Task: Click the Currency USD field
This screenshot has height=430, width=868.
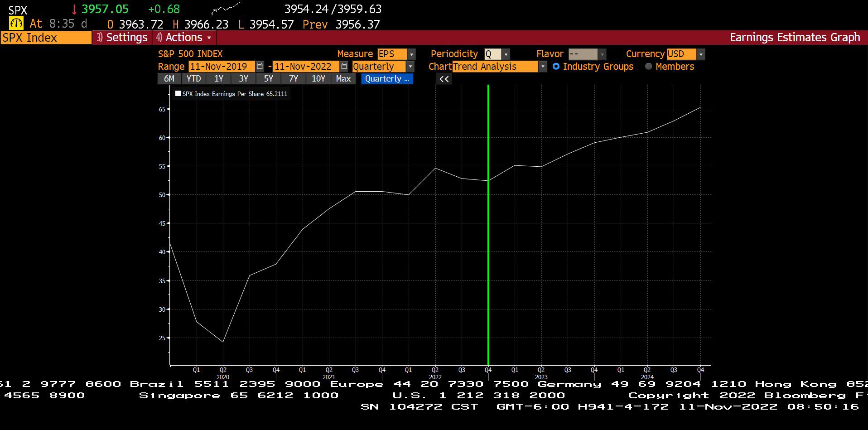Action: pos(681,54)
